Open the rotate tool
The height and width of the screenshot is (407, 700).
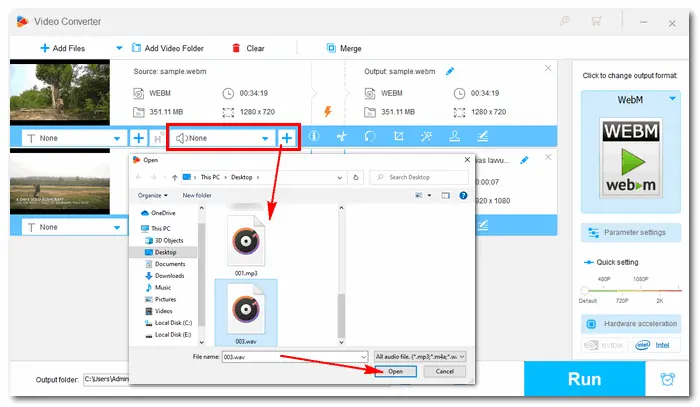click(370, 136)
